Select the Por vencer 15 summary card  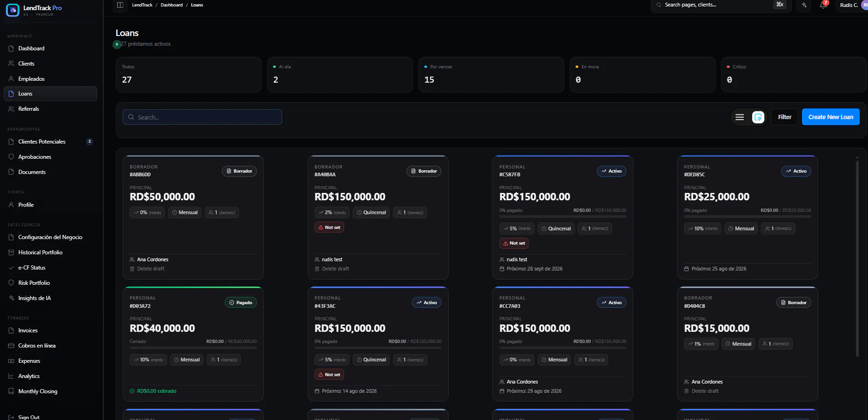point(491,75)
